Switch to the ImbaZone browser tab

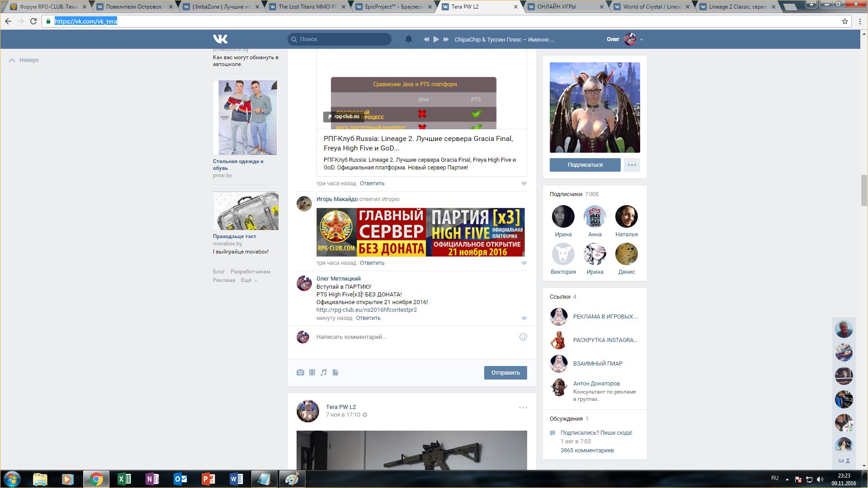[x=221, y=7]
